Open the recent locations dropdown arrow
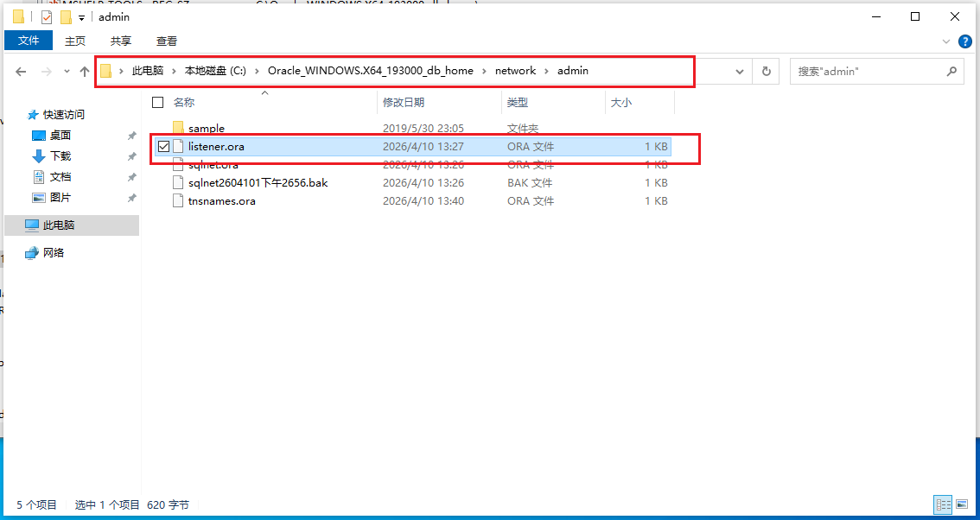Viewport: 980px width, 520px height. tap(67, 72)
